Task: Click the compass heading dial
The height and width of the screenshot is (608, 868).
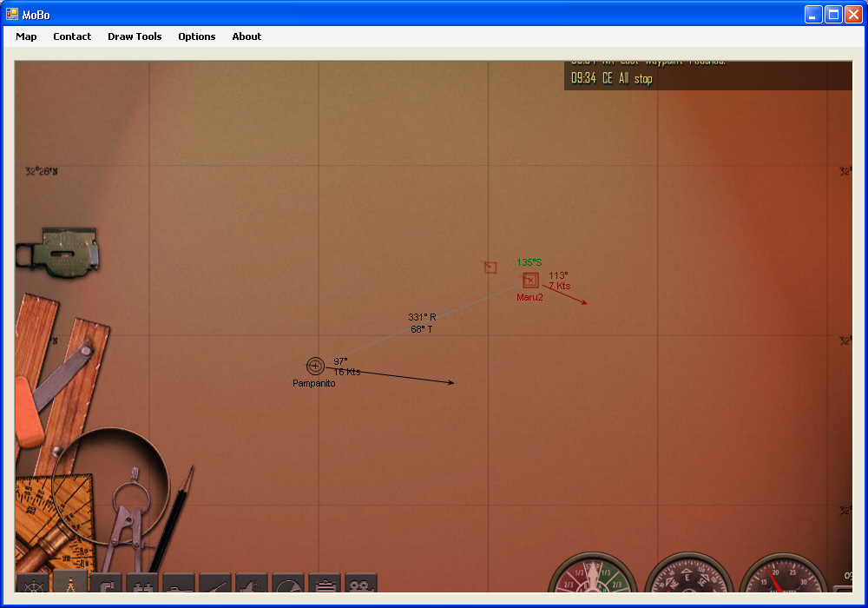Action: pyautogui.click(x=689, y=578)
